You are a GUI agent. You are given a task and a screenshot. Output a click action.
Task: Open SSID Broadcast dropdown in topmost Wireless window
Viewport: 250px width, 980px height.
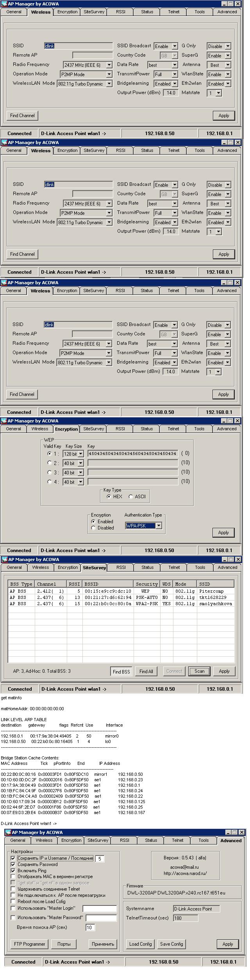(175, 46)
